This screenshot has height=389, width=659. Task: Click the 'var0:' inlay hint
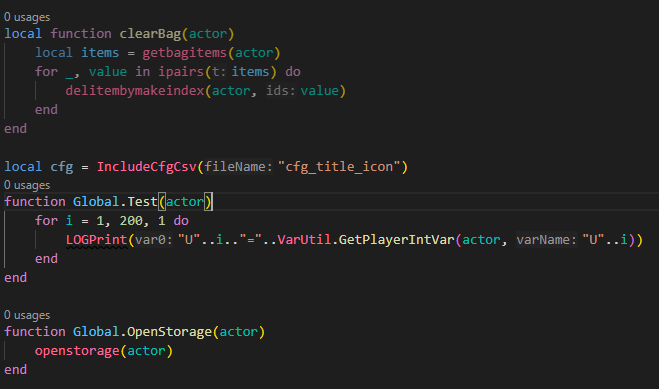(x=153, y=240)
